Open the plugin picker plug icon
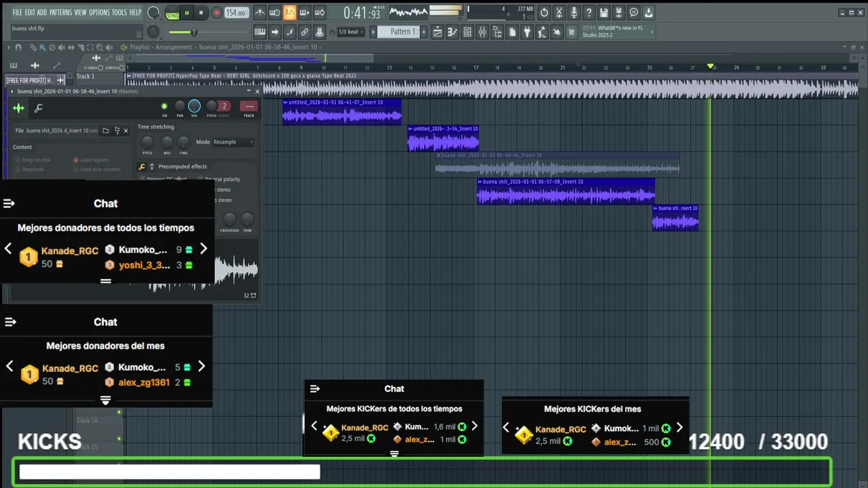This screenshot has width=868, height=488. pyautogui.click(x=527, y=32)
